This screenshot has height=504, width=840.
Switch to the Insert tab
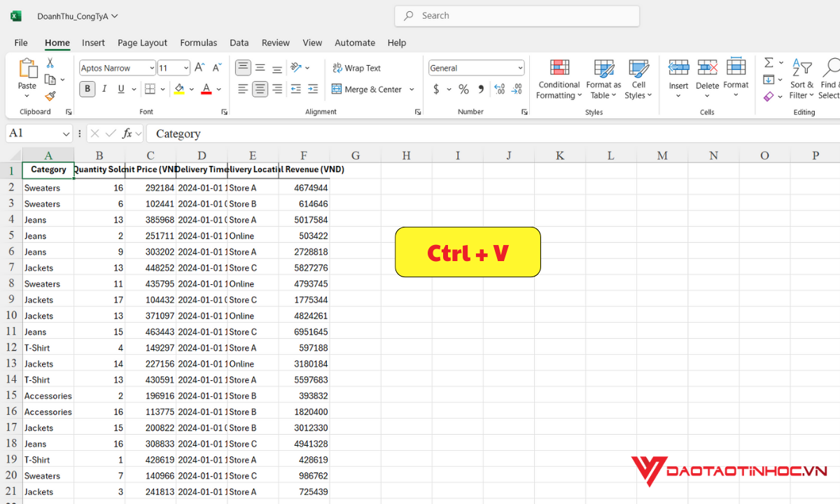click(x=93, y=43)
